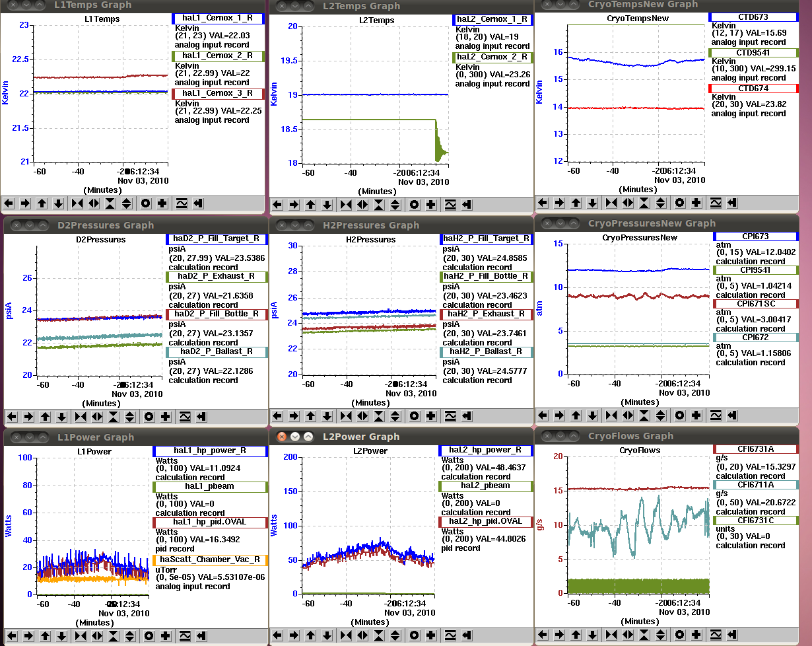Select the CTD674 legend entry

[753, 89]
